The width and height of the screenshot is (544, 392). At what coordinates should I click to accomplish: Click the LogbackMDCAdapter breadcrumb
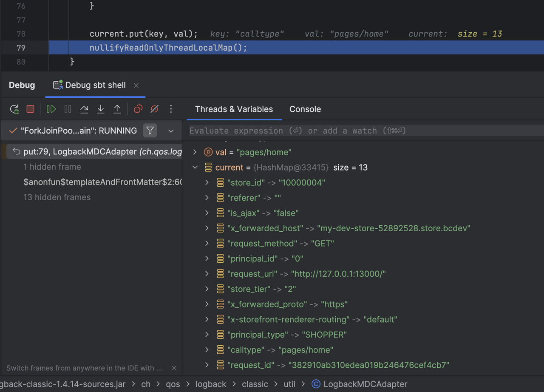[x=365, y=384]
